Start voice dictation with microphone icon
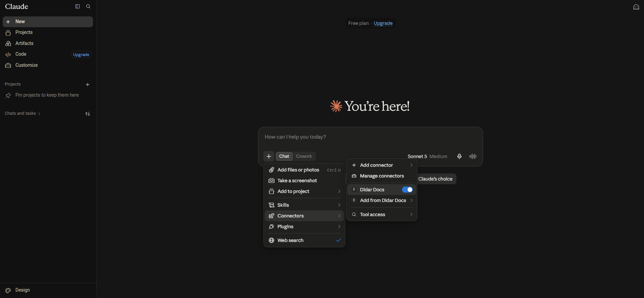Screen dimensions: 644x298 pos(459,156)
